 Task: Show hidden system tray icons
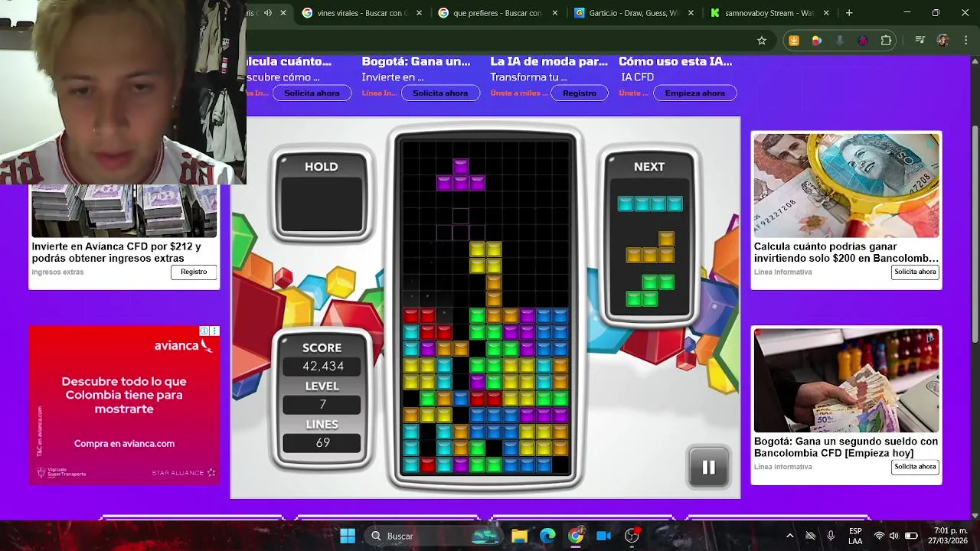pyautogui.click(x=789, y=536)
